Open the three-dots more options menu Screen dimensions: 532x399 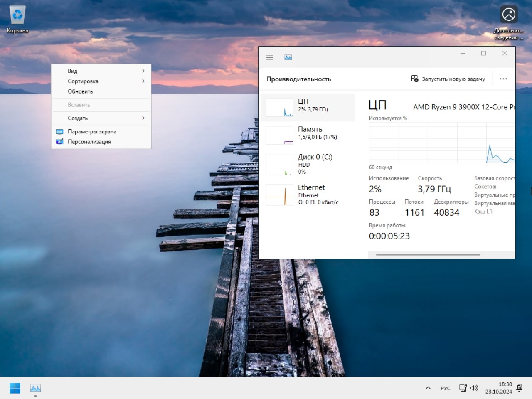[x=503, y=79]
